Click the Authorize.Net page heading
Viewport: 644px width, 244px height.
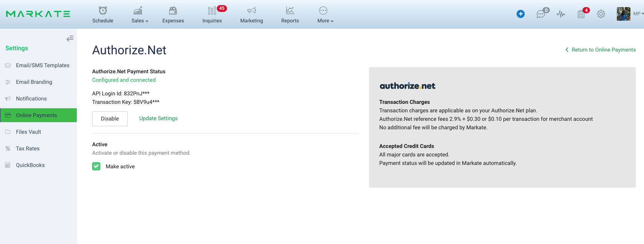(129, 50)
